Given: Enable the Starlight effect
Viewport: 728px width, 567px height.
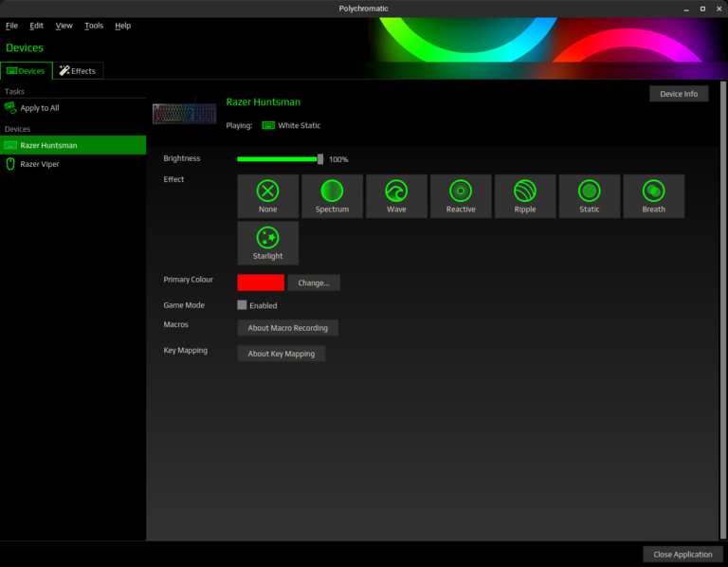Looking at the screenshot, I should click(x=267, y=243).
